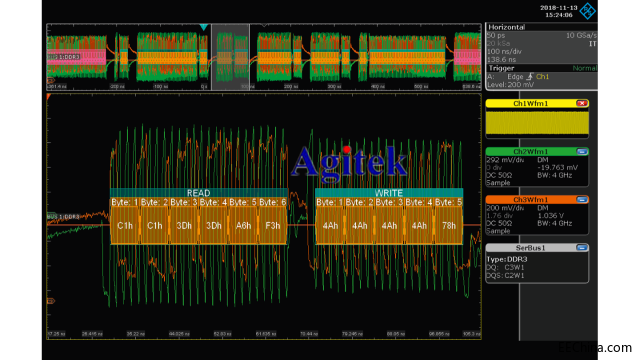
Task: Select the gray zoom window in overview
Action: [231, 57]
